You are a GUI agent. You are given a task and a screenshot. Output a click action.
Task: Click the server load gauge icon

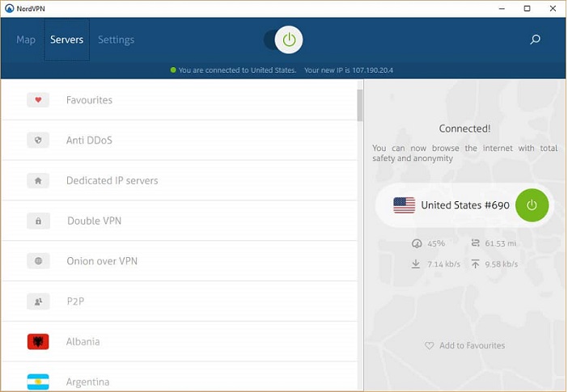(417, 243)
